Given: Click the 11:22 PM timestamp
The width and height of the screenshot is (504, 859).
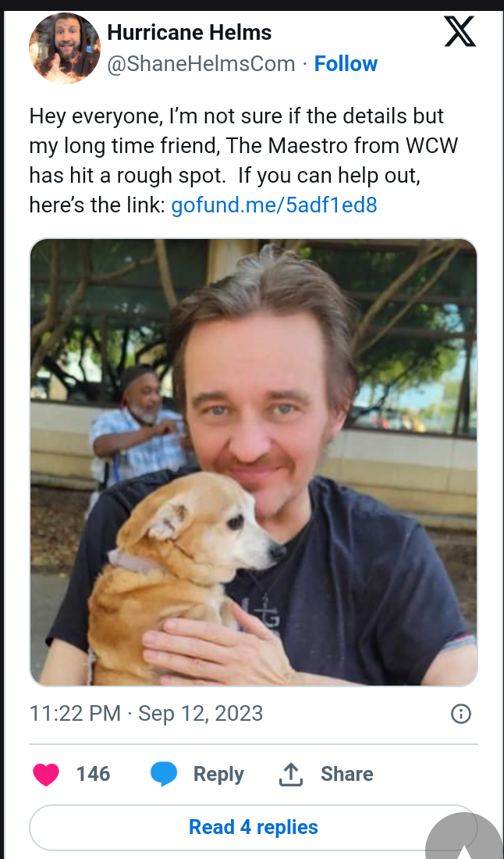Looking at the screenshot, I should pyautogui.click(x=75, y=713).
